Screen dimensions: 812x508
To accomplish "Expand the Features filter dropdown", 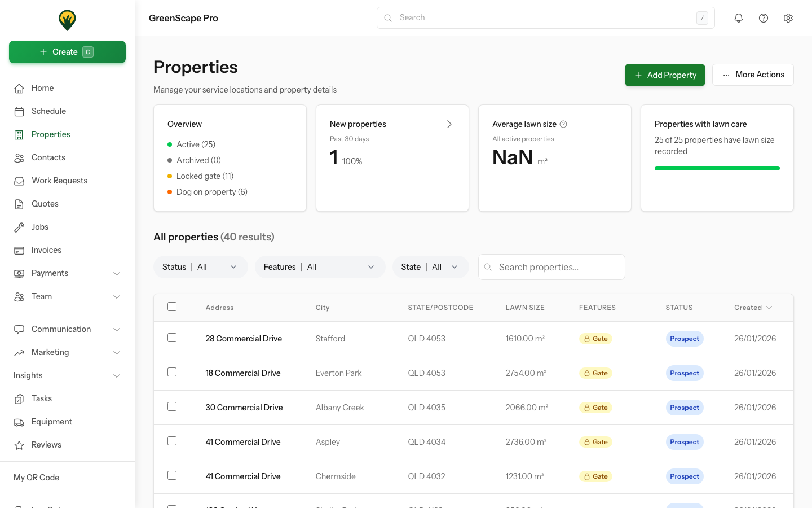I will click(320, 266).
